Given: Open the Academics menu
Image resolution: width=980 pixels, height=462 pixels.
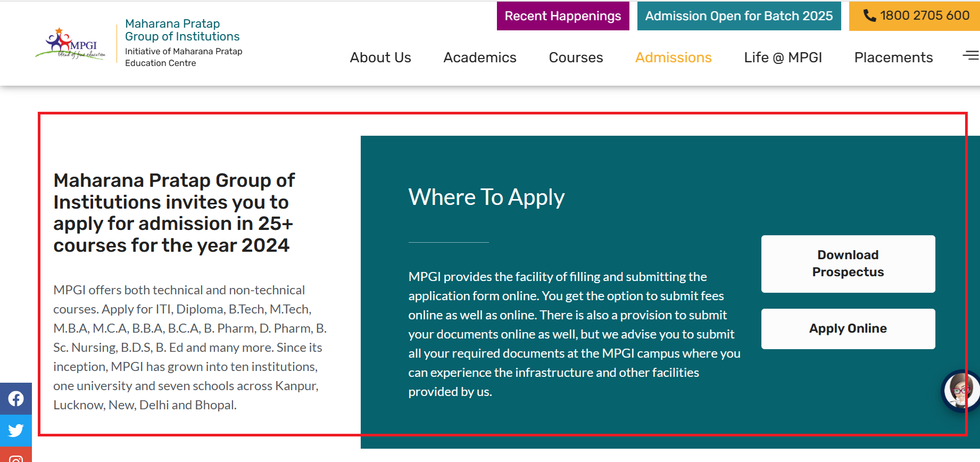Looking at the screenshot, I should point(480,57).
